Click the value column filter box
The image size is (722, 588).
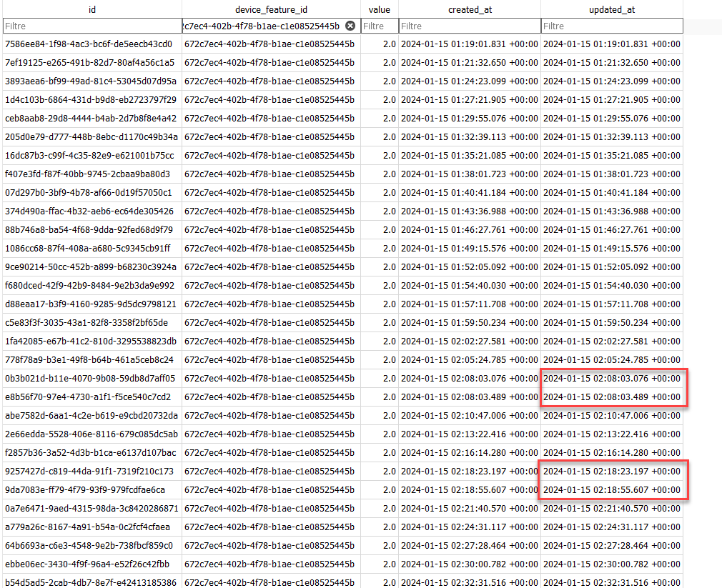tap(379, 26)
